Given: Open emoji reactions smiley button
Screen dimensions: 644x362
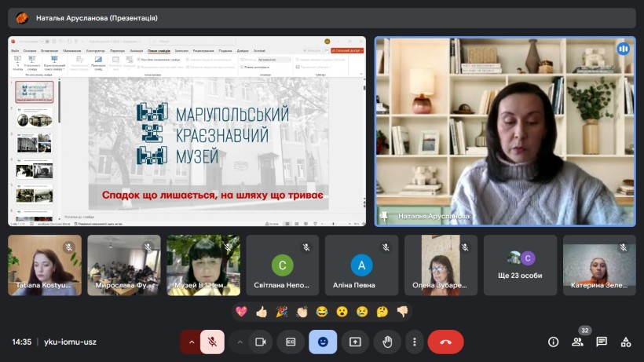Looking at the screenshot, I should (323, 342).
